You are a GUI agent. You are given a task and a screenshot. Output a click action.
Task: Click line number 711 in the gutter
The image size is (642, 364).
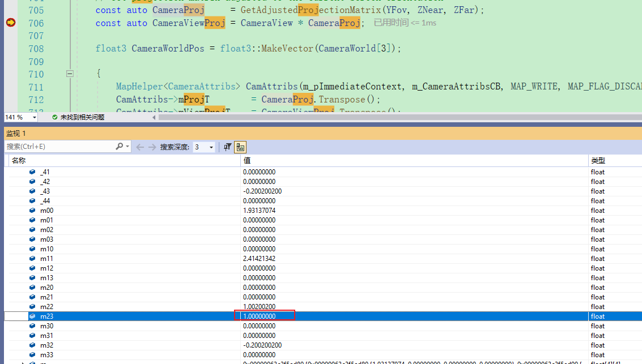pyautogui.click(x=36, y=87)
